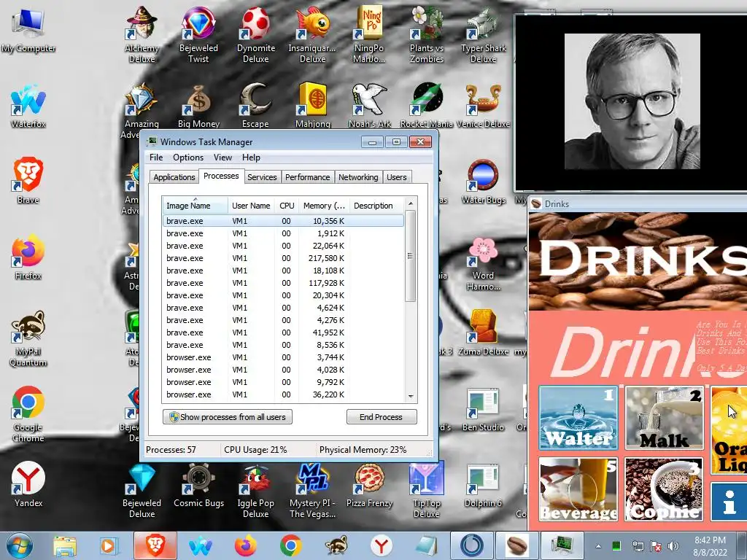Select the brave.exe row using 217,580 K
Viewport: 747px width, 560px height.
point(283,258)
